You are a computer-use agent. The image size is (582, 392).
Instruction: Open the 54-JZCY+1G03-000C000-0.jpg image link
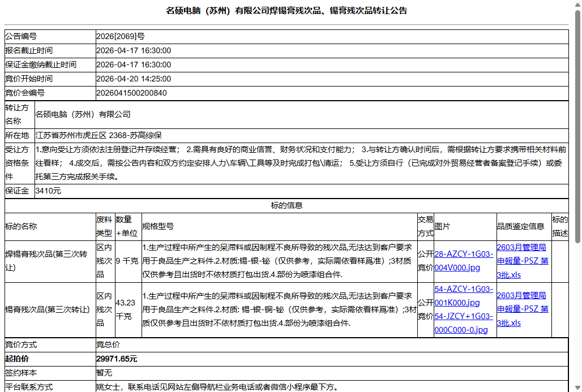coord(464,323)
